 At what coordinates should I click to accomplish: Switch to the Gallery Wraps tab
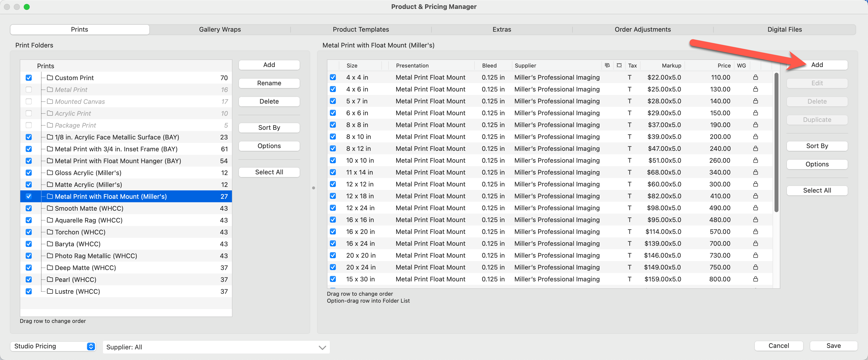click(220, 30)
